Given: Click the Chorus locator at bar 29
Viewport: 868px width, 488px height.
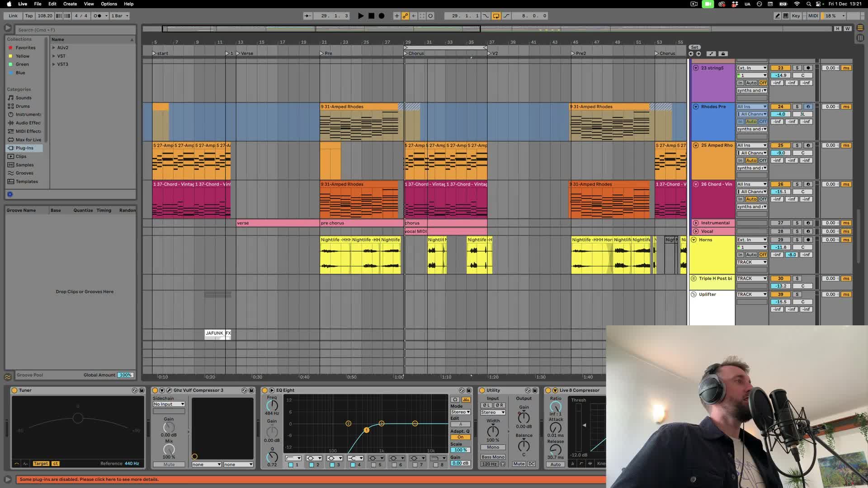Looking at the screenshot, I should [414, 53].
